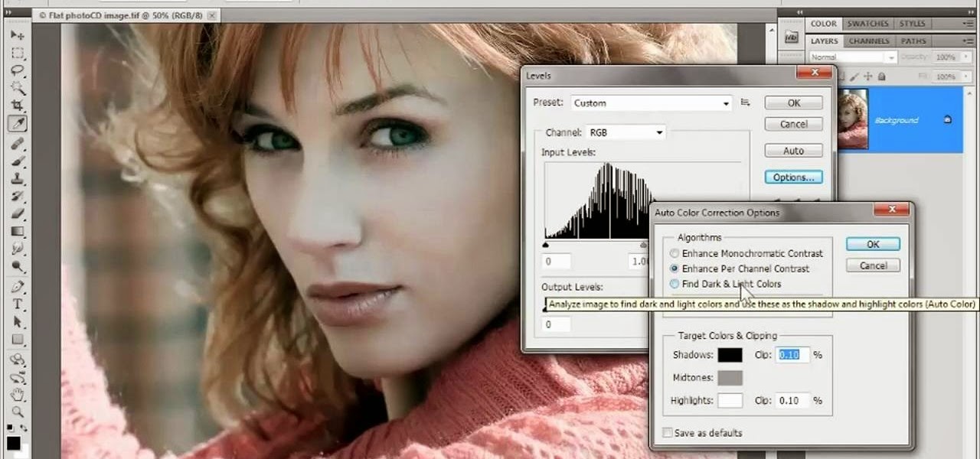Open the Swatches tab
980x459 pixels.
pos(867,24)
